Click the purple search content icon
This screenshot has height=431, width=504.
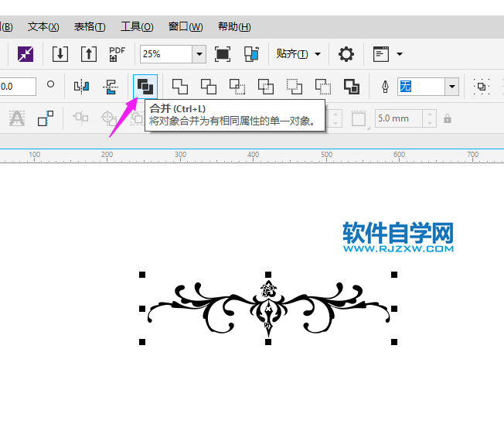click(26, 54)
